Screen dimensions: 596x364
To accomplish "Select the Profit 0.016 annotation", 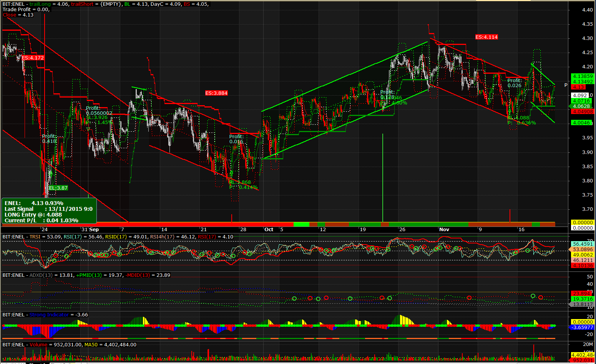I will click(x=236, y=139).
